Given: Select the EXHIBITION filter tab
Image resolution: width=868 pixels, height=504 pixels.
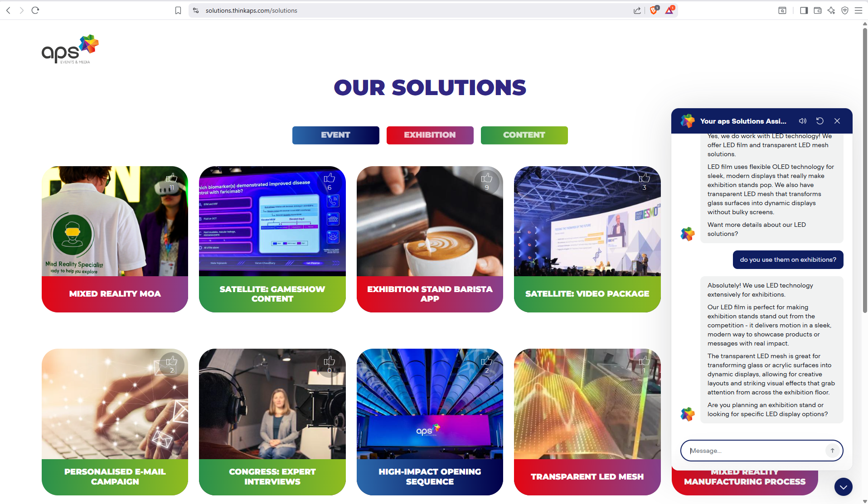Looking at the screenshot, I should click(430, 135).
